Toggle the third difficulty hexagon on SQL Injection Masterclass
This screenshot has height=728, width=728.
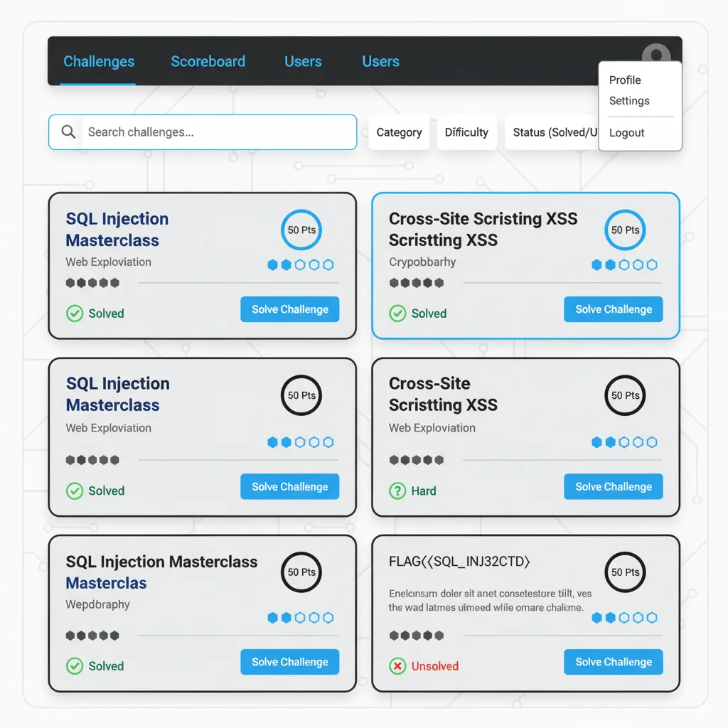click(301, 264)
